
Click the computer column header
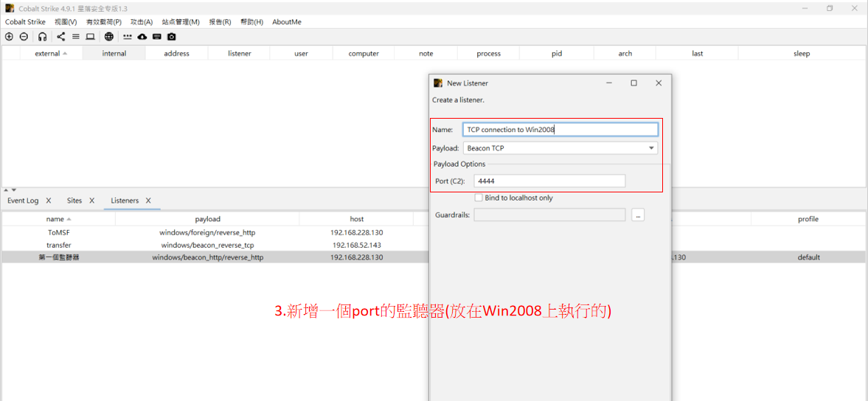pos(364,54)
